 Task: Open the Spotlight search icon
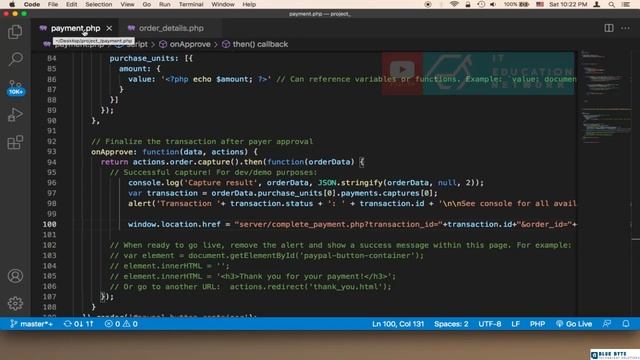pos(611,4)
